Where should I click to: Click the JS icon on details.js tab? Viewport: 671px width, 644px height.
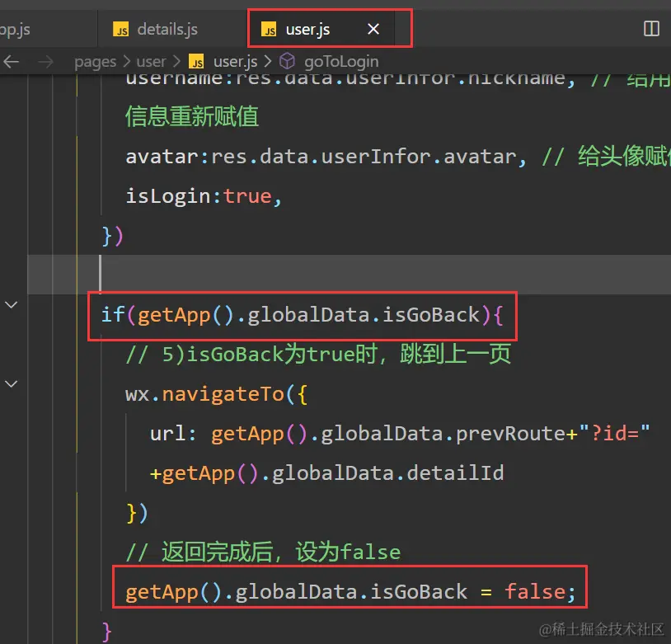click(120, 31)
